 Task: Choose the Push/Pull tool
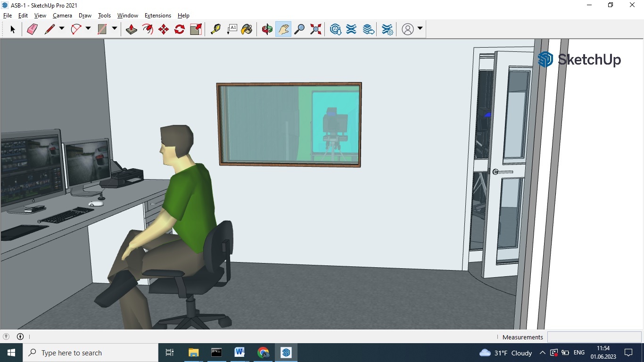132,29
